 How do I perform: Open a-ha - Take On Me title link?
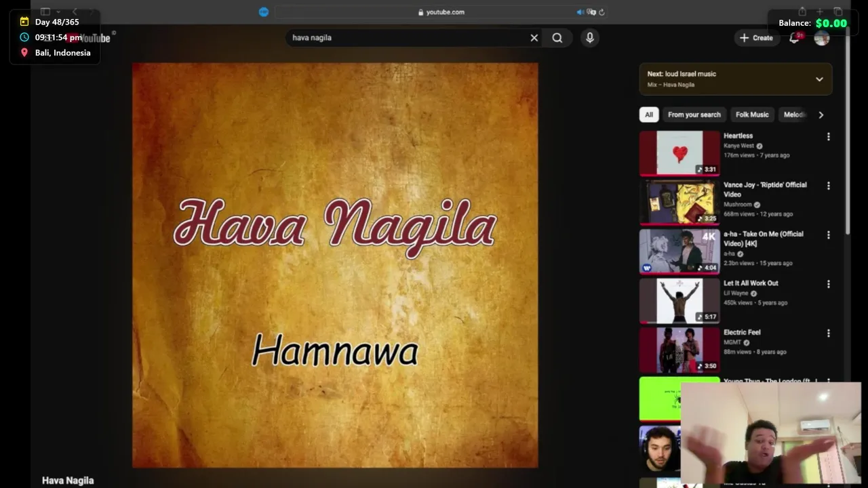click(764, 239)
